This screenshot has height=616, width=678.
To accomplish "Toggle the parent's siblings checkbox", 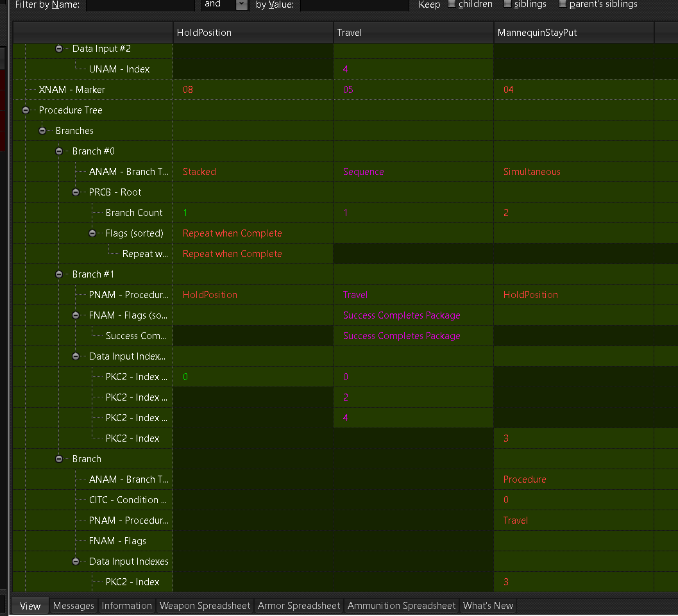I will [x=563, y=4].
